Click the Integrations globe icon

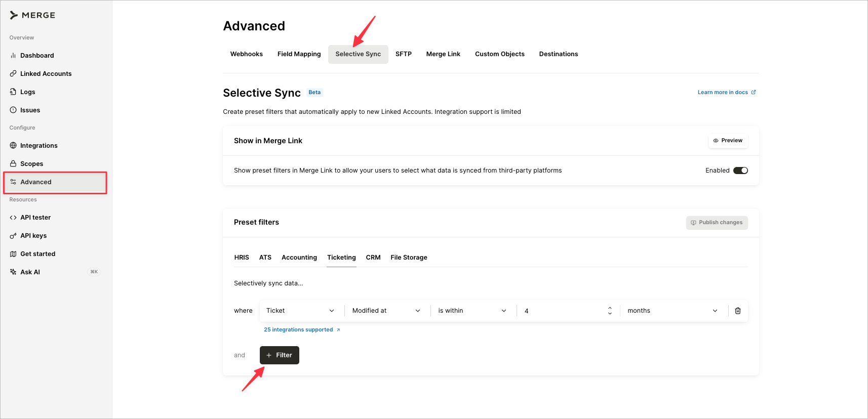pyautogui.click(x=13, y=146)
